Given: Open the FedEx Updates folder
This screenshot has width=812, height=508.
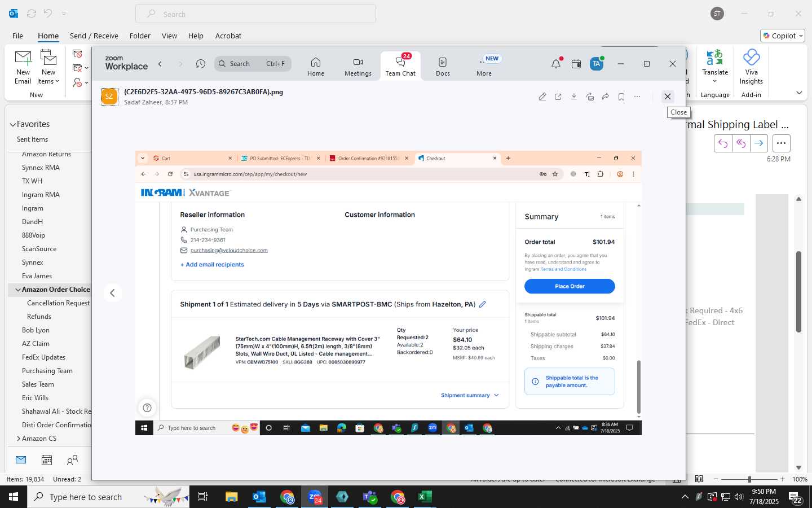Looking at the screenshot, I should click(x=43, y=357).
